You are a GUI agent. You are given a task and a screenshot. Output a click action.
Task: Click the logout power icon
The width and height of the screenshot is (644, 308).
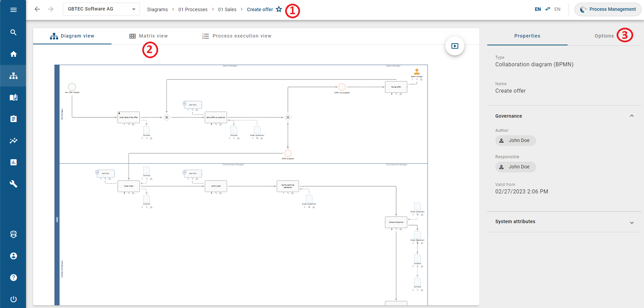coord(14,299)
